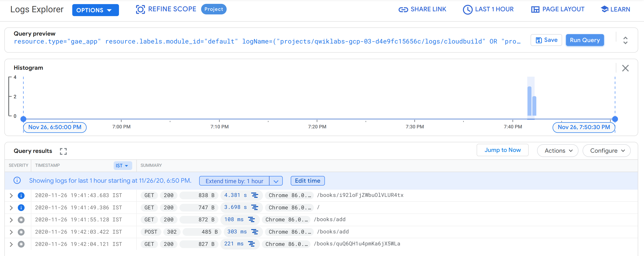Click the 838 B size chip
Screen dimensions: 644x256
tap(199, 195)
